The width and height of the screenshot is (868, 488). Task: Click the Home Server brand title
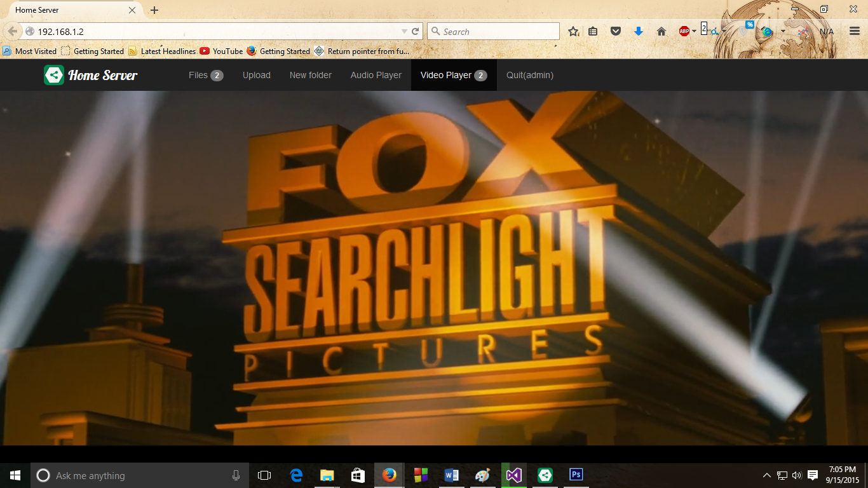pos(103,75)
